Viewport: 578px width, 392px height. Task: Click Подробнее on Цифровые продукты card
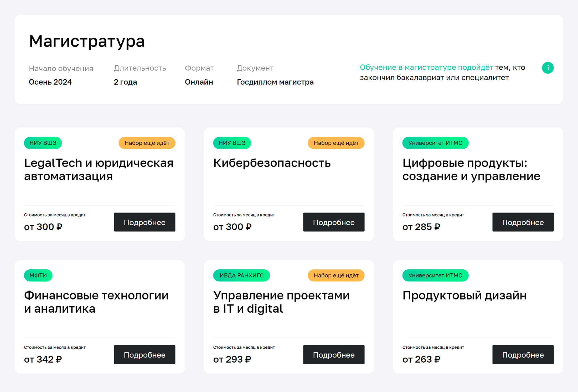(523, 222)
